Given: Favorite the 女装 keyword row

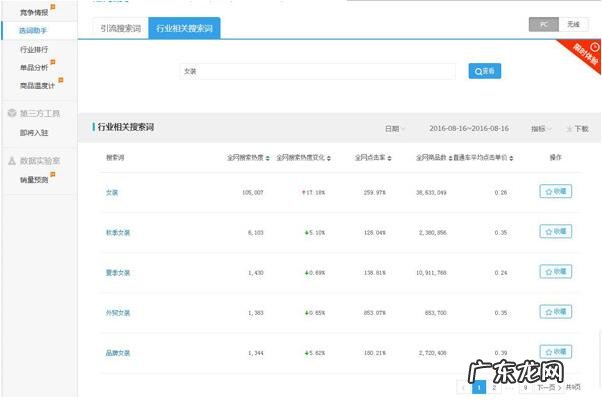Looking at the screenshot, I should point(556,191).
